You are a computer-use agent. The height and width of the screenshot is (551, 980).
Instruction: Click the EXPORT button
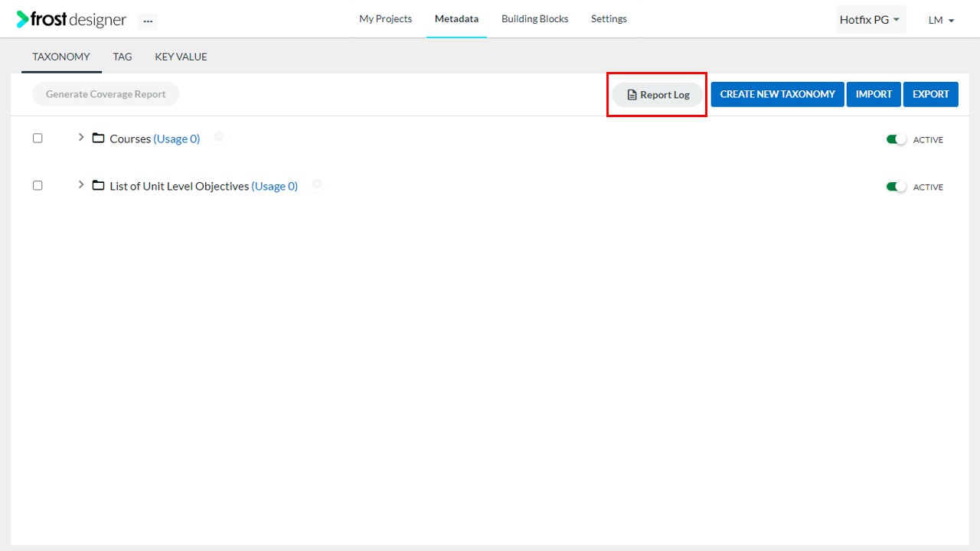(x=931, y=94)
